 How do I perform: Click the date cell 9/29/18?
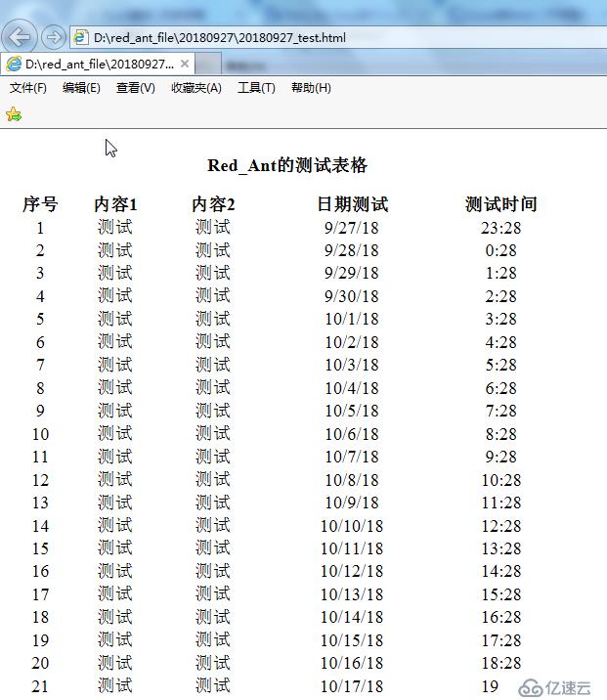352,273
